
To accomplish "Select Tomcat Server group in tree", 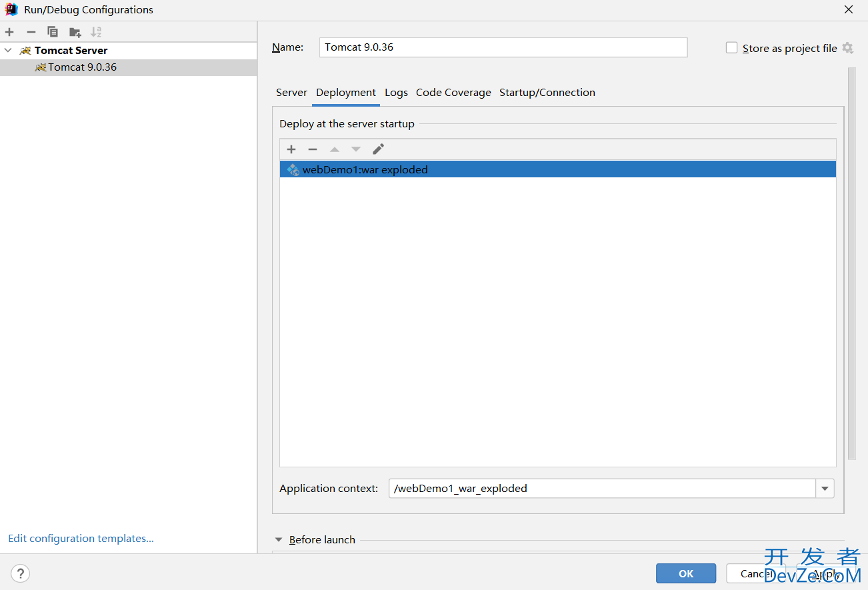I will [128, 51].
